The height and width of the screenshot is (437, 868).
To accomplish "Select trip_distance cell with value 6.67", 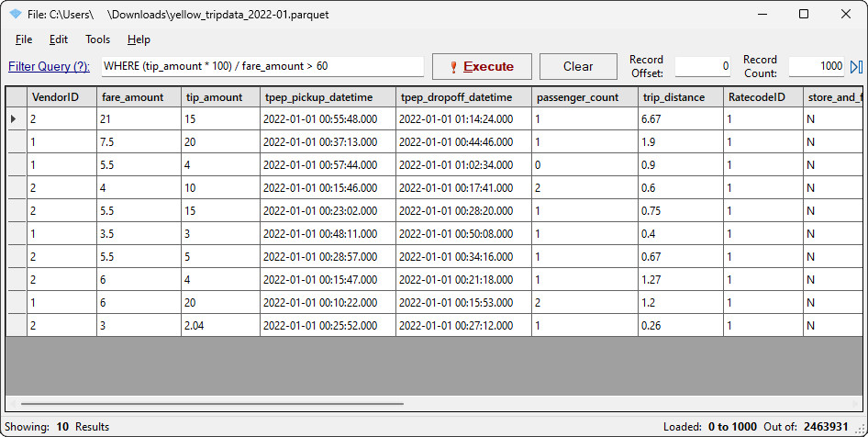I will 680,119.
